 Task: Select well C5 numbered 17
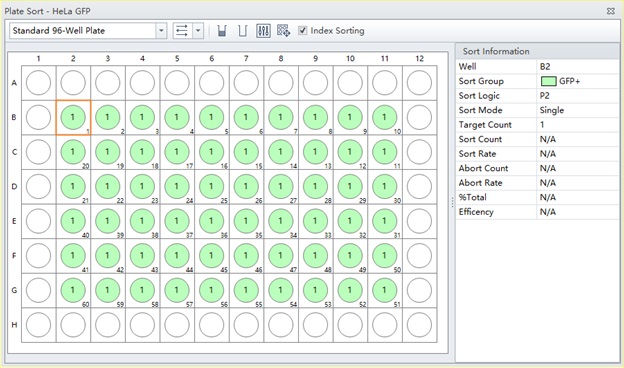(177, 152)
